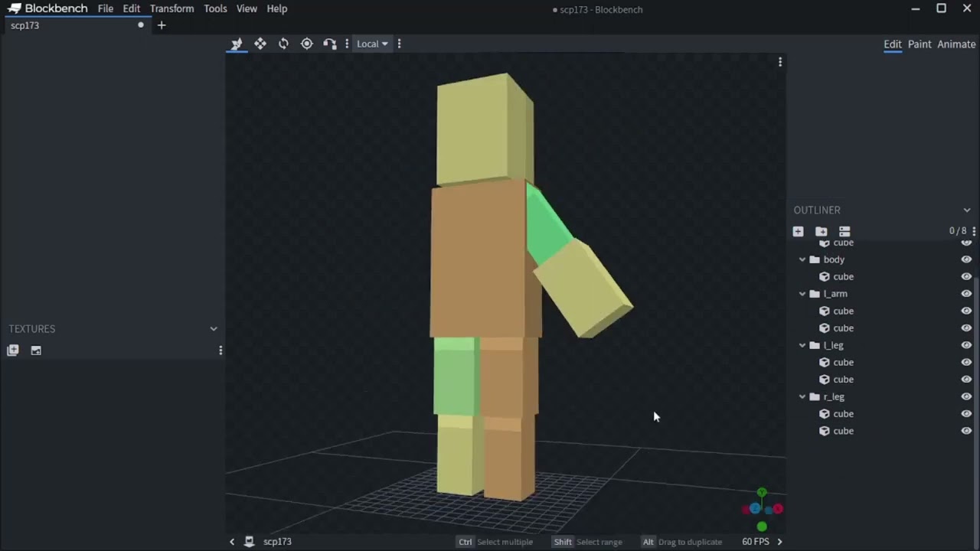Viewport: 980px width, 551px height.
Task: Click the model format icon in status bar
Action: click(249, 542)
